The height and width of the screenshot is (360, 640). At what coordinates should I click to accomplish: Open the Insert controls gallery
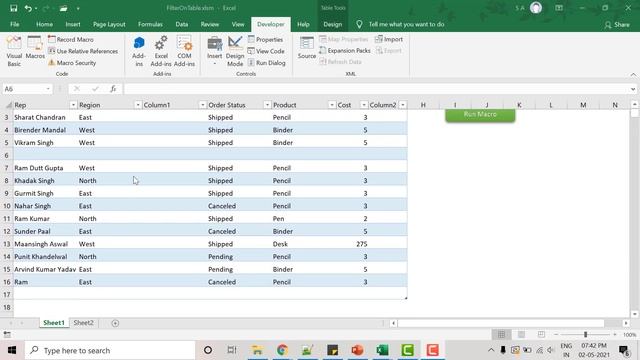(214, 51)
